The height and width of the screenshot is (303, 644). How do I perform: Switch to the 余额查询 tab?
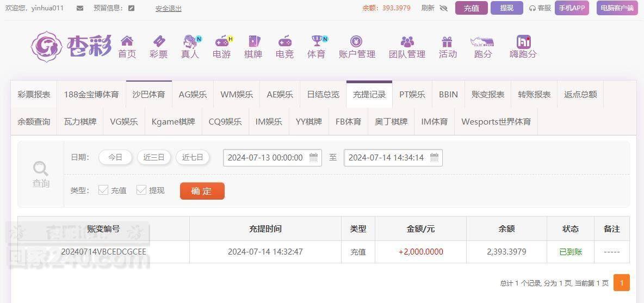34,121
